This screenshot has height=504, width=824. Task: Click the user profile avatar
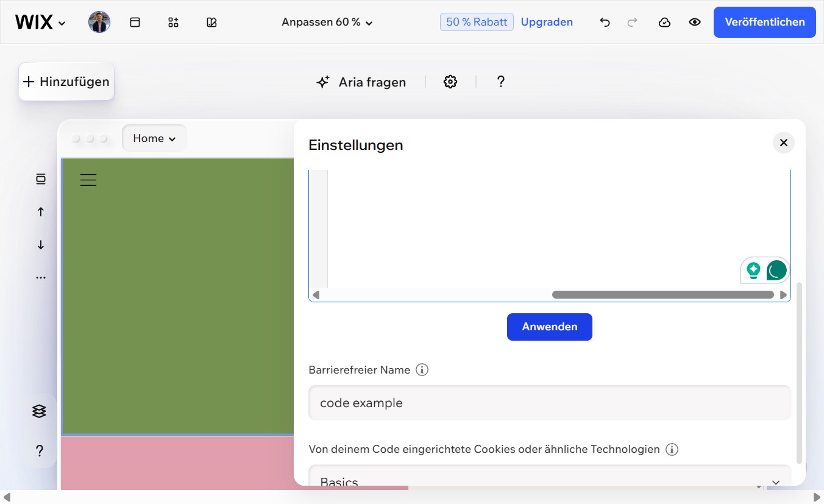[x=99, y=22]
